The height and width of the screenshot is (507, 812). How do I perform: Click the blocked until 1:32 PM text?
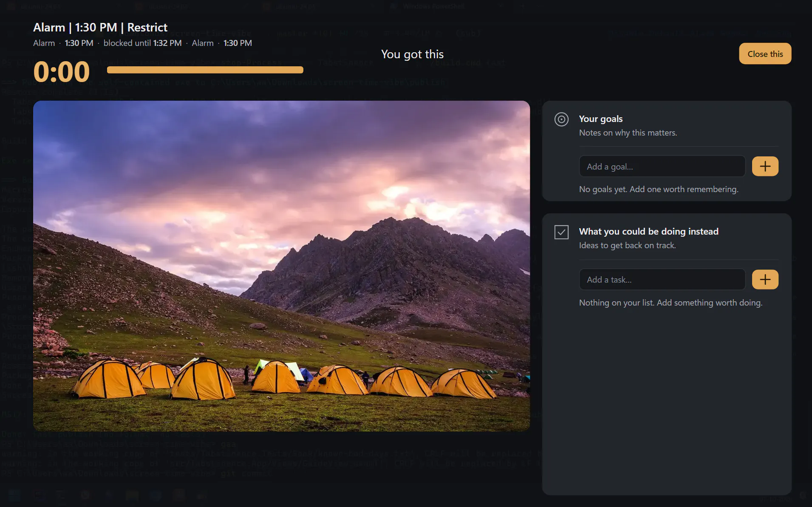point(142,43)
